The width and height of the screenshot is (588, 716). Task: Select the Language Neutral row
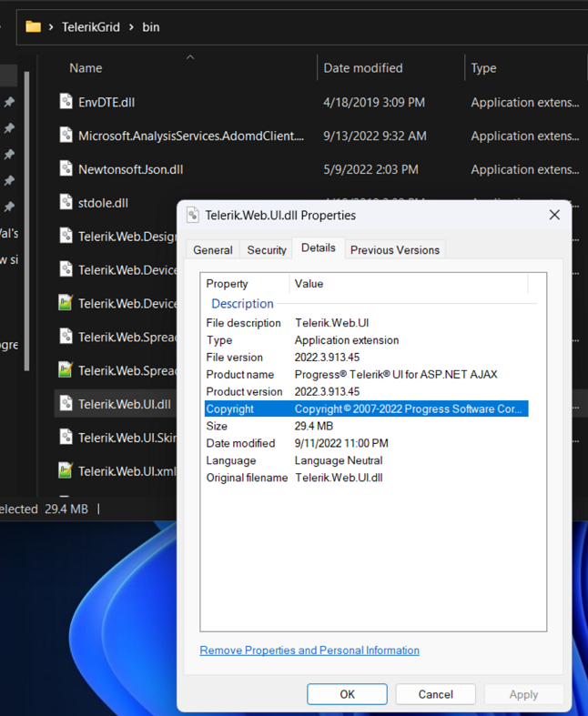[367, 460]
